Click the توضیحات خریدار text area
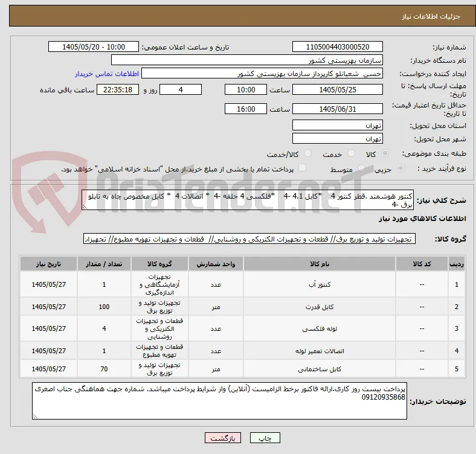Screen dimensions: 476x454 click(219, 401)
